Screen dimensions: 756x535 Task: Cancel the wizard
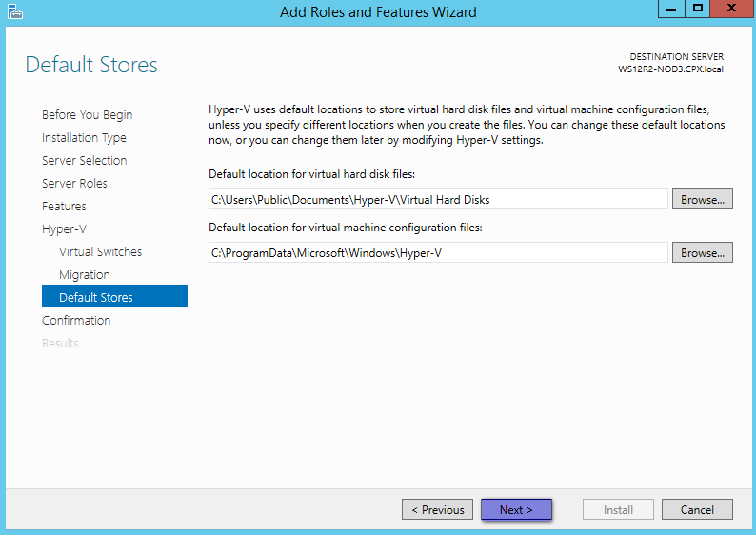(697, 509)
